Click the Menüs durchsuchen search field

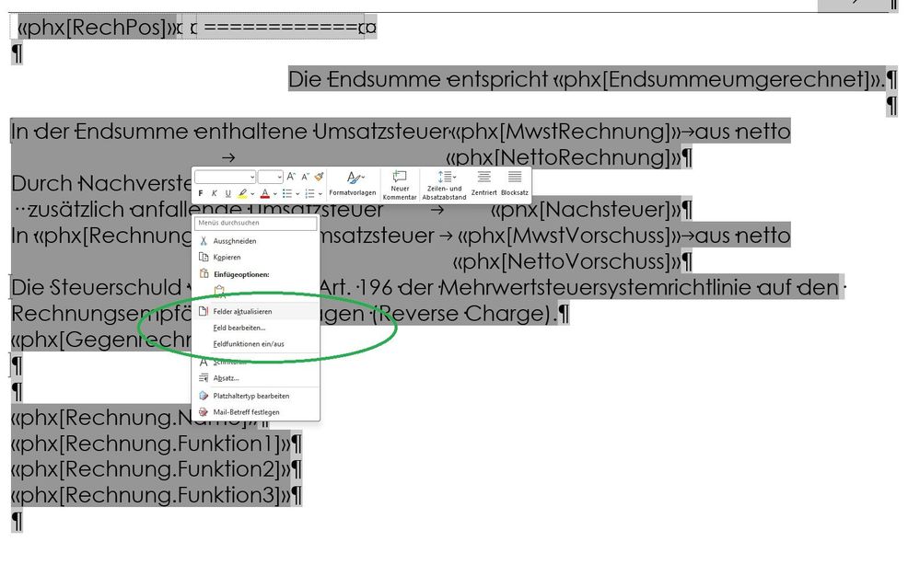(x=256, y=223)
